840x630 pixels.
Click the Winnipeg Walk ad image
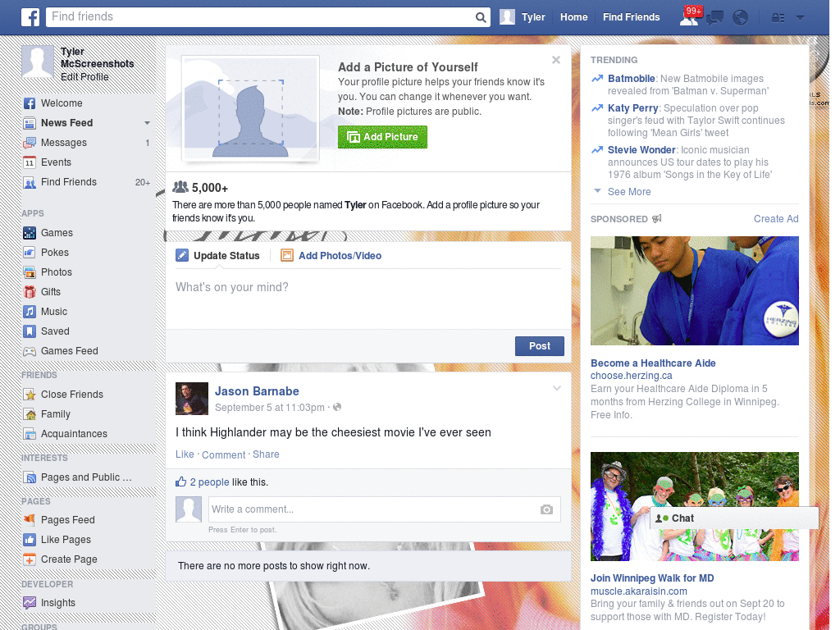(694, 506)
